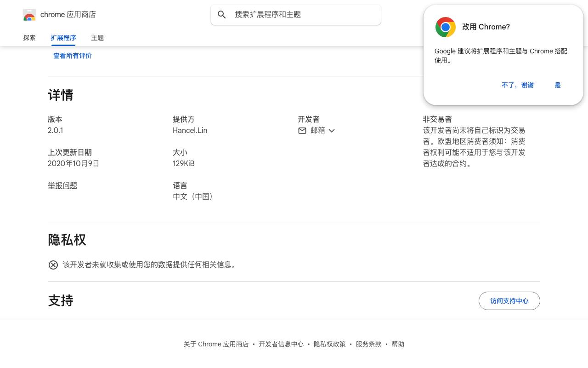Click the 支持 section heading
Viewport: 588px width, 368px height.
[x=61, y=301]
